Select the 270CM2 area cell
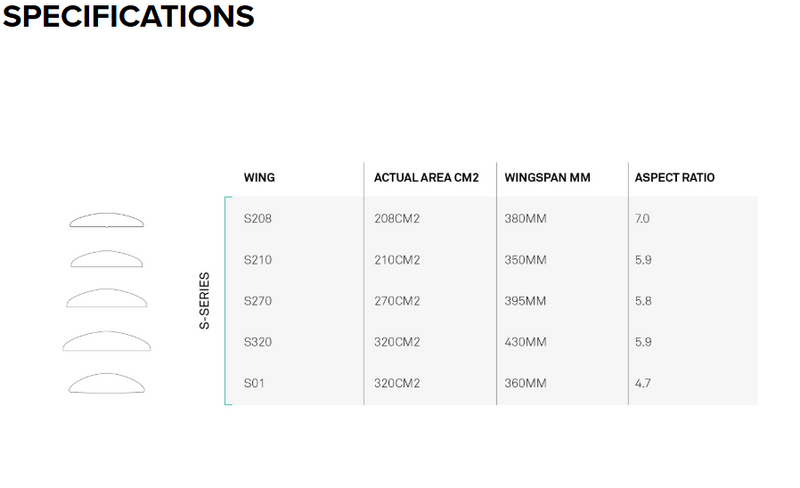 coord(398,301)
